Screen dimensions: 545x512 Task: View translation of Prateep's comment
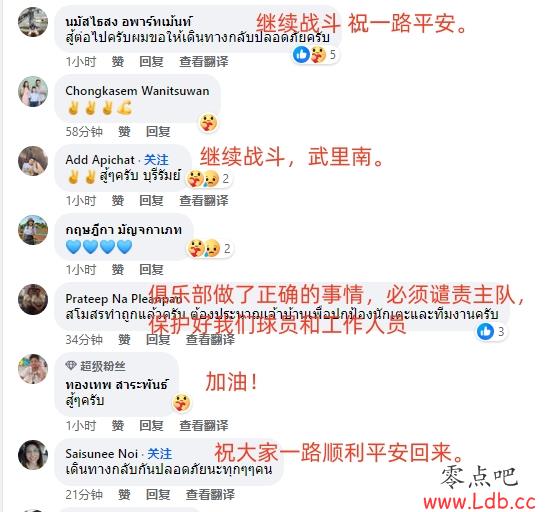(x=210, y=339)
